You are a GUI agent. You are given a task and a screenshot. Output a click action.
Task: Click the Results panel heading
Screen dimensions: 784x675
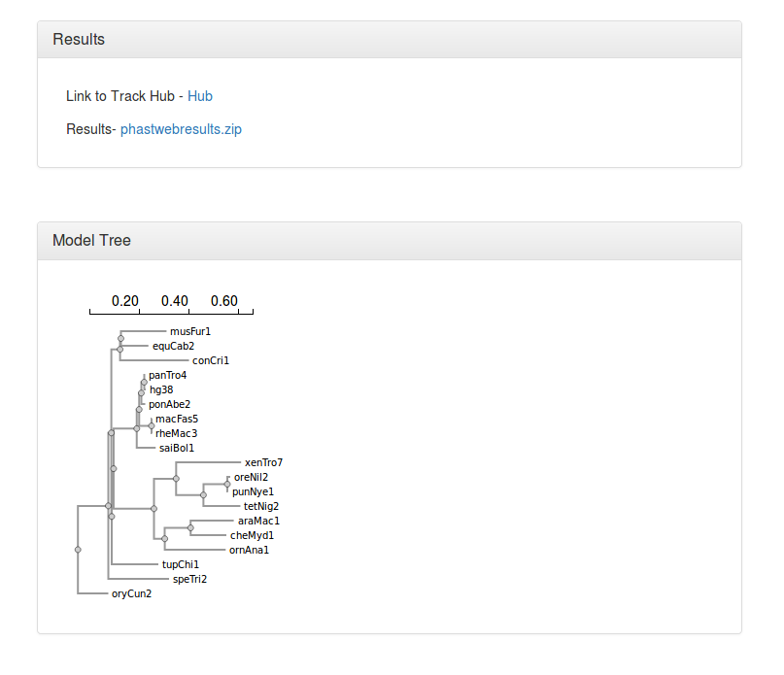[x=79, y=40]
